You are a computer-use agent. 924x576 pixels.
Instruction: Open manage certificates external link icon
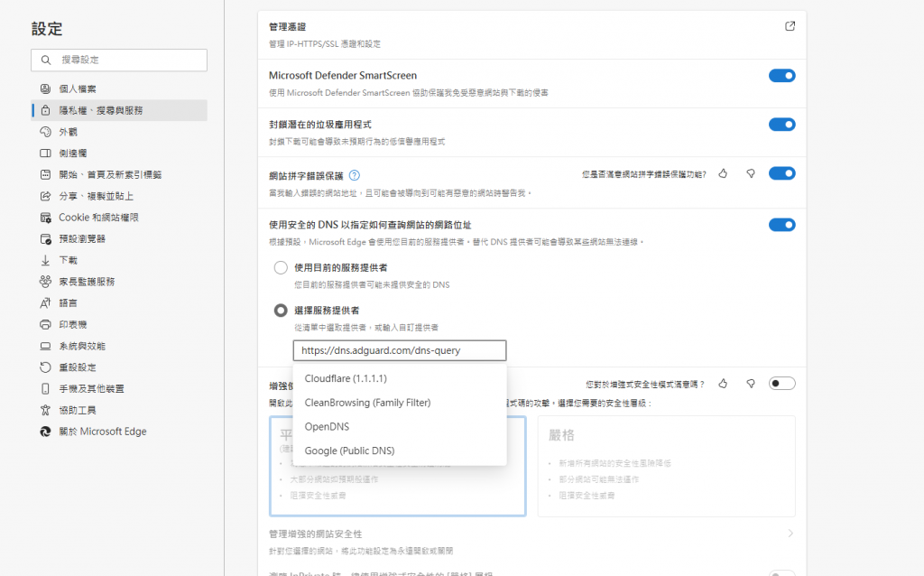[x=790, y=26]
